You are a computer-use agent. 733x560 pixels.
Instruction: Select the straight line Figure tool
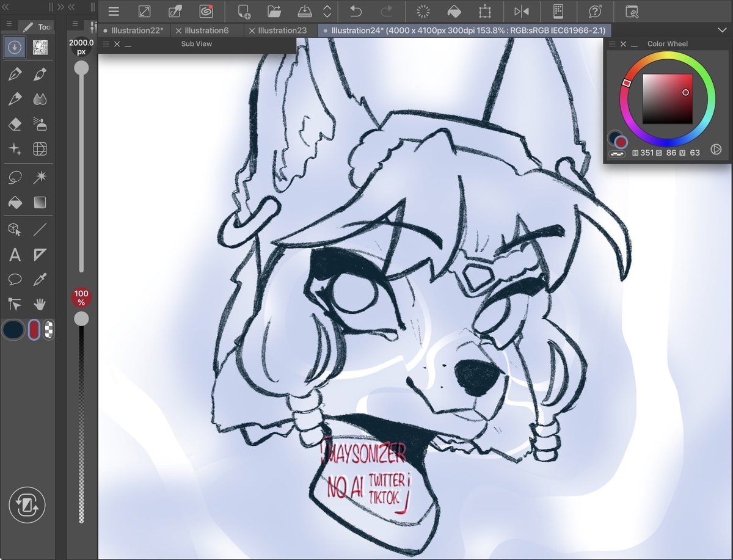pos(40,230)
